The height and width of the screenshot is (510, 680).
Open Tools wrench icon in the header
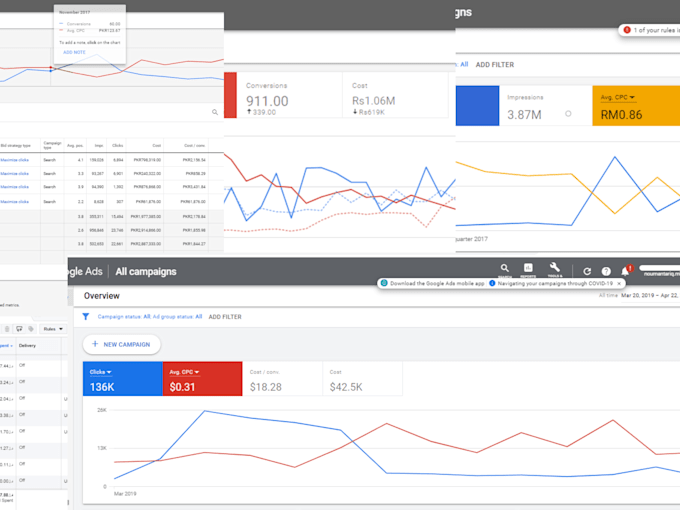tap(555, 268)
